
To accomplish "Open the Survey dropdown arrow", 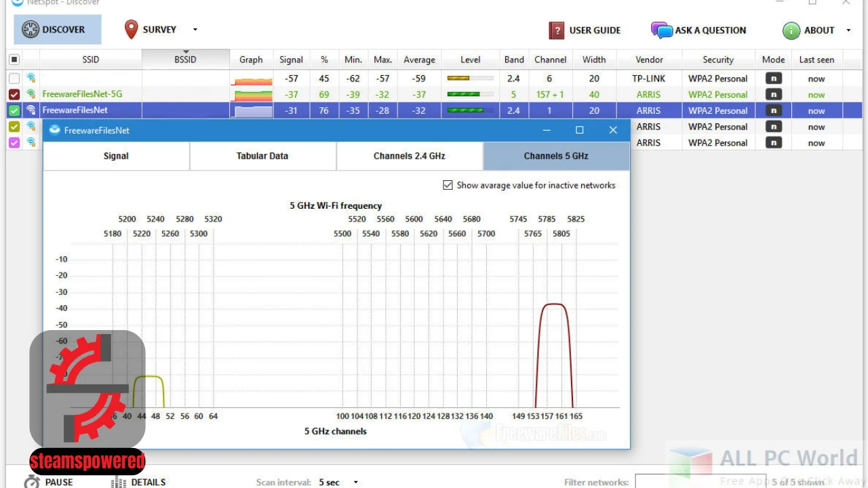I will pos(195,30).
